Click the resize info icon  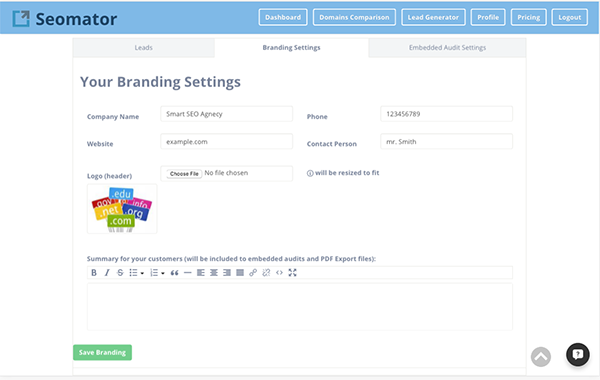[x=310, y=173]
